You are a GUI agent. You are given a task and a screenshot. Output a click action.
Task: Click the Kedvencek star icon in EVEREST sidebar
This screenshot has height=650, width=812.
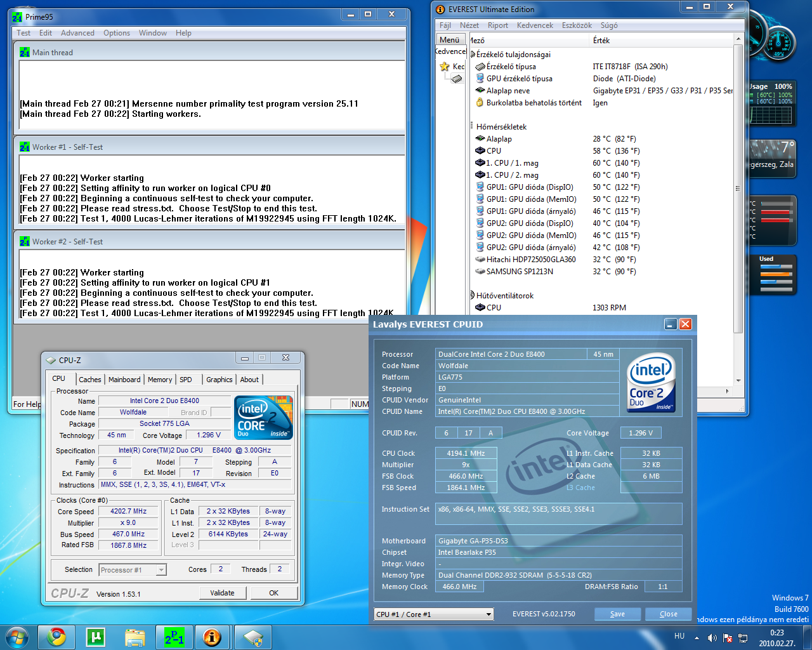[445, 66]
